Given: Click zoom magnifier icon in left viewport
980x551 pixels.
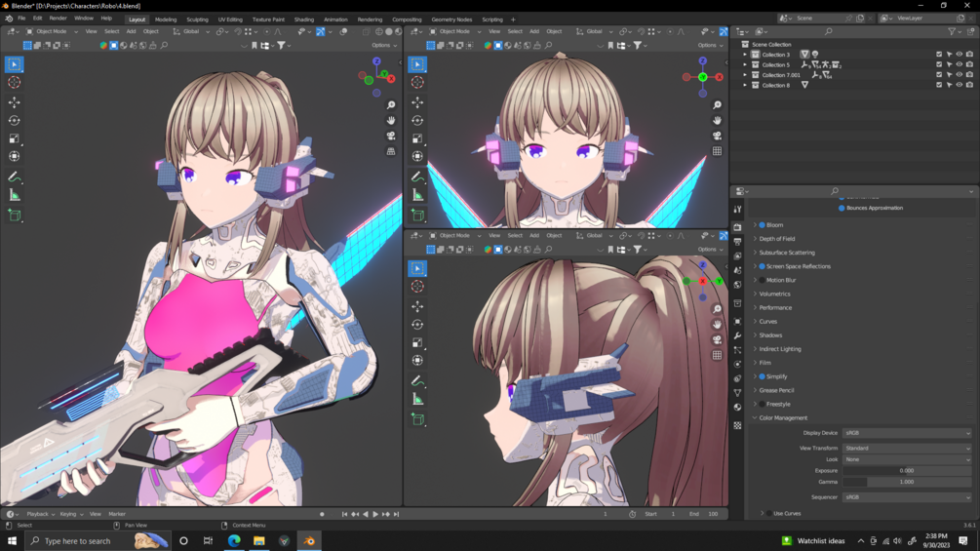Looking at the screenshot, I should pos(391,105).
